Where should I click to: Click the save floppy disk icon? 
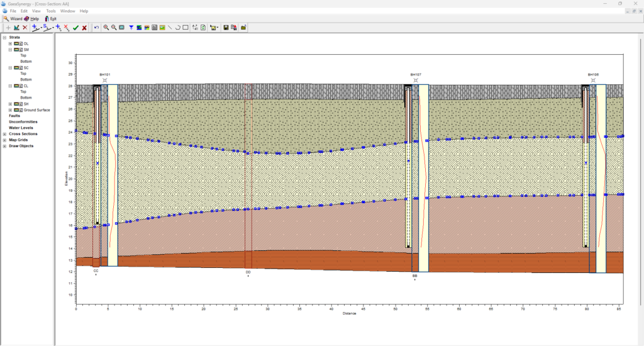pos(226,28)
